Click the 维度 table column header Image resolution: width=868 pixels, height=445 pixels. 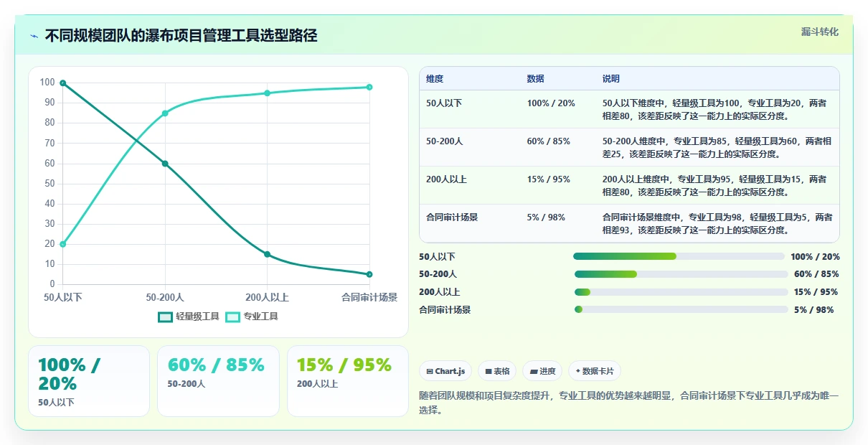click(435, 79)
